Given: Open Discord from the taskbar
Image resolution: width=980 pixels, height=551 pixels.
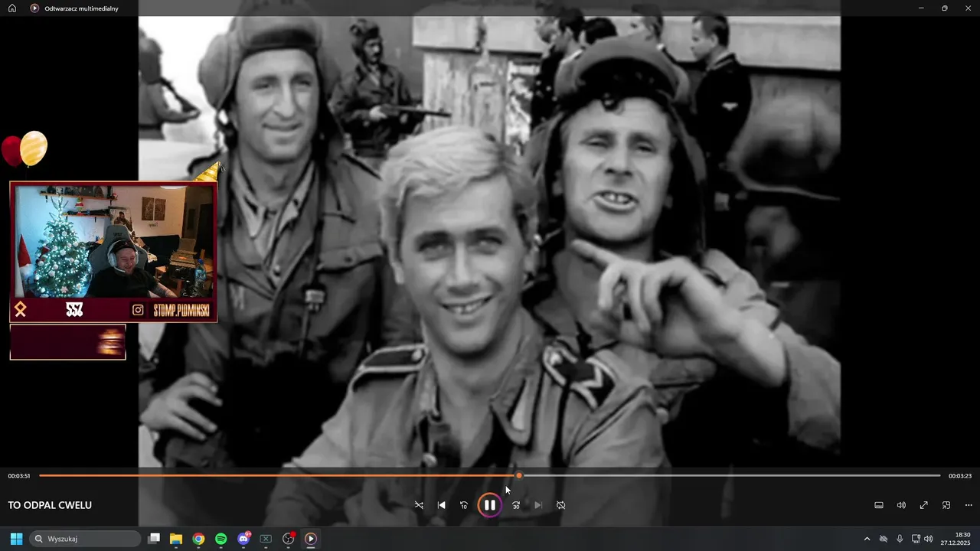Looking at the screenshot, I should (243, 539).
